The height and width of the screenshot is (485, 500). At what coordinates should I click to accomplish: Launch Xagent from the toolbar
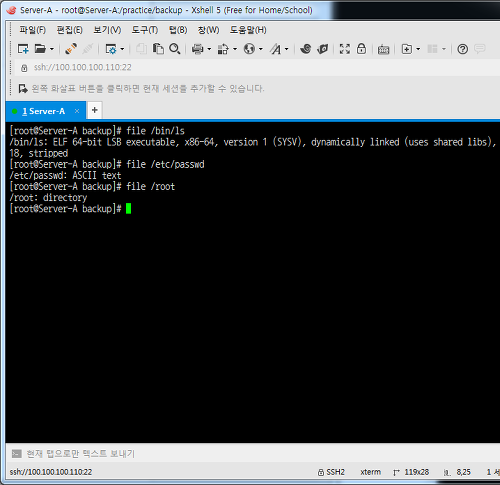(x=322, y=49)
